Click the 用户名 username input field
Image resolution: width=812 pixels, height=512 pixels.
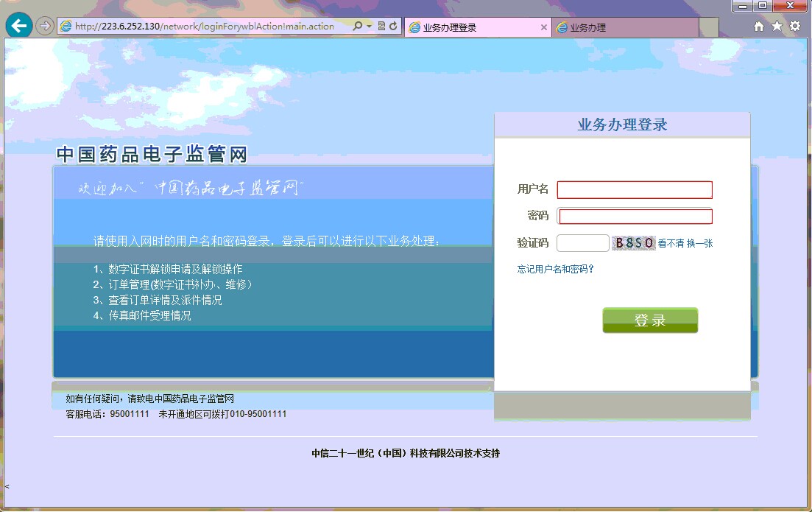[x=635, y=190]
